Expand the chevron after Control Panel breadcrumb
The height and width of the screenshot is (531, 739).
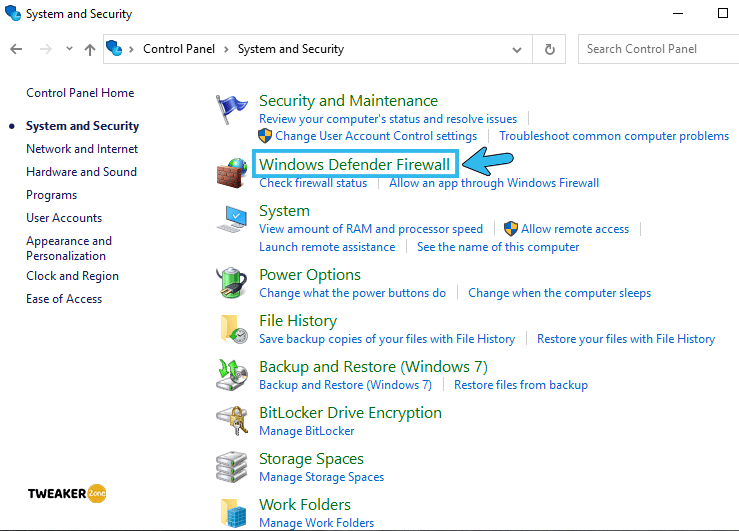(226, 49)
